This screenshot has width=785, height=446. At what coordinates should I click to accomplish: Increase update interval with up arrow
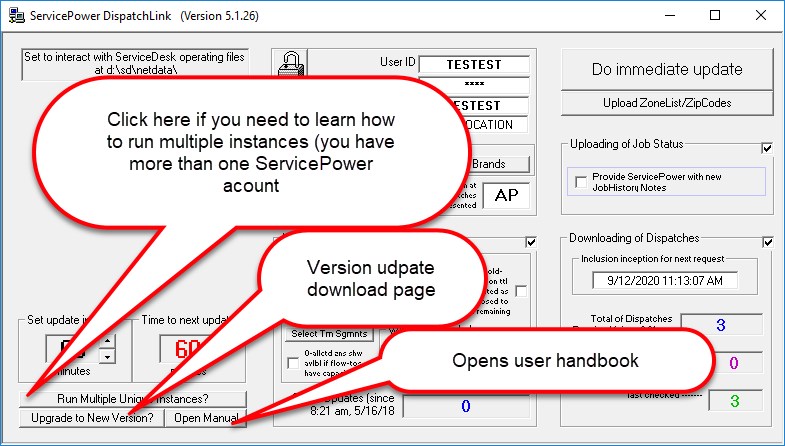coord(107,341)
